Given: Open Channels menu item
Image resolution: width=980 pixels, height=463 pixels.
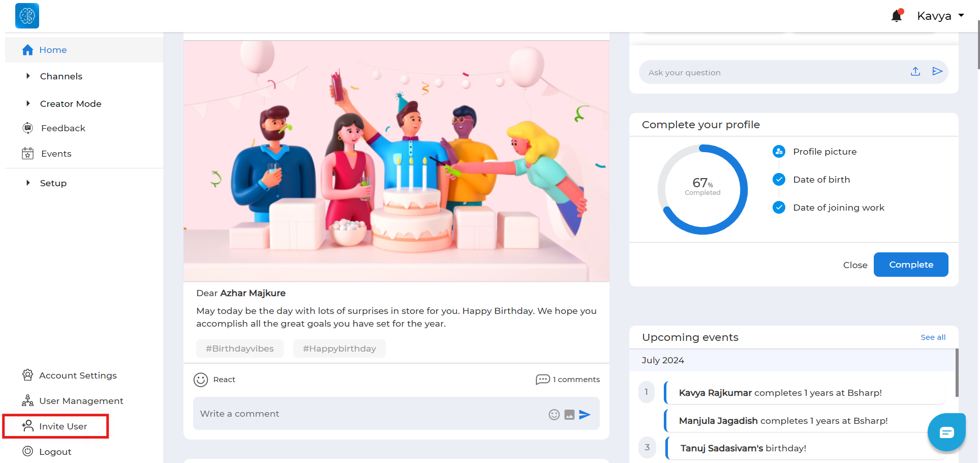Looking at the screenshot, I should point(61,76).
